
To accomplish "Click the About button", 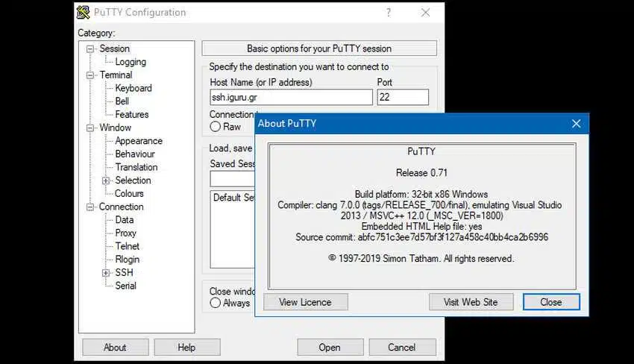I will (x=115, y=348).
